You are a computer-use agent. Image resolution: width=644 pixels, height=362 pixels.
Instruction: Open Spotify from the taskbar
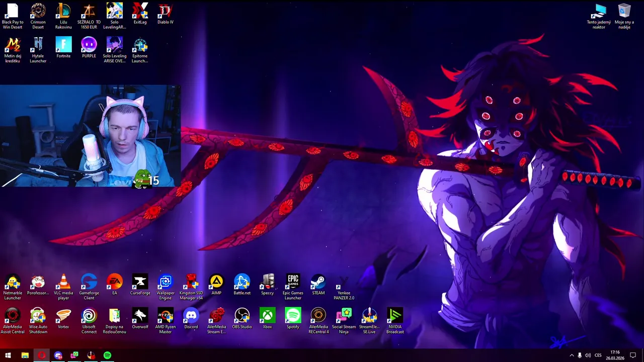(107, 355)
